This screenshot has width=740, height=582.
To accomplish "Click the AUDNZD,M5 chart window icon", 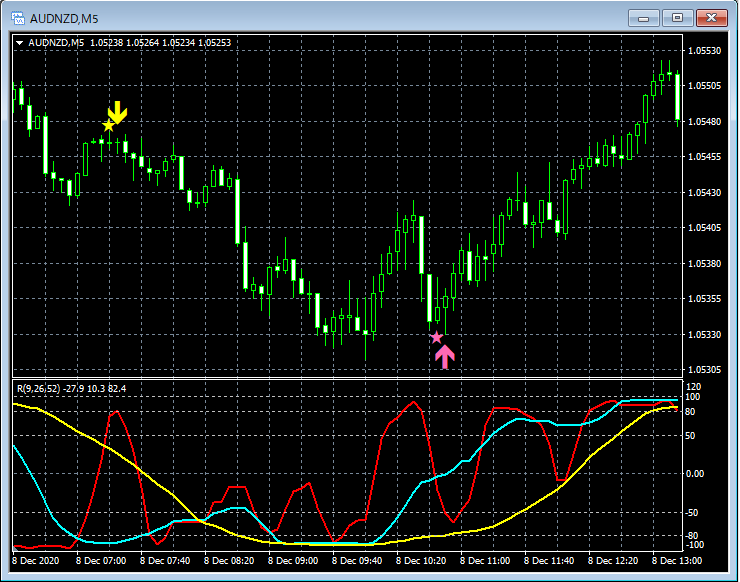I will (x=18, y=18).
